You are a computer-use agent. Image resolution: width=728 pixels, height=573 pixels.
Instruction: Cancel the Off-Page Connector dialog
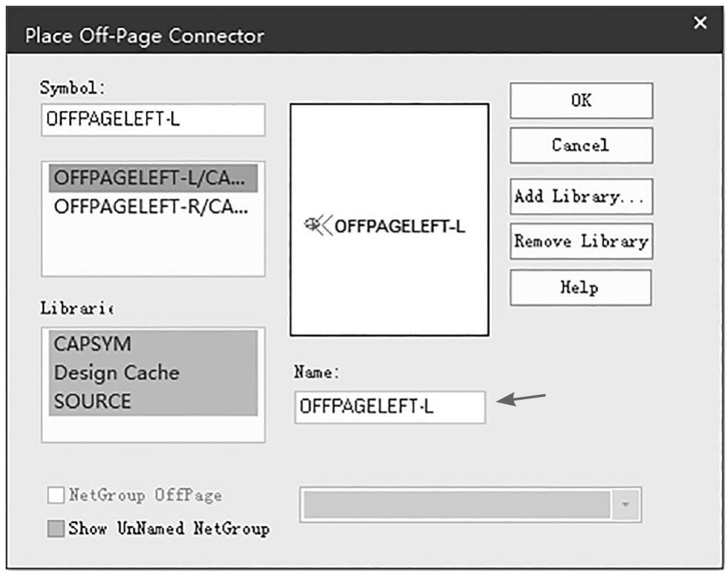pyautogui.click(x=581, y=145)
